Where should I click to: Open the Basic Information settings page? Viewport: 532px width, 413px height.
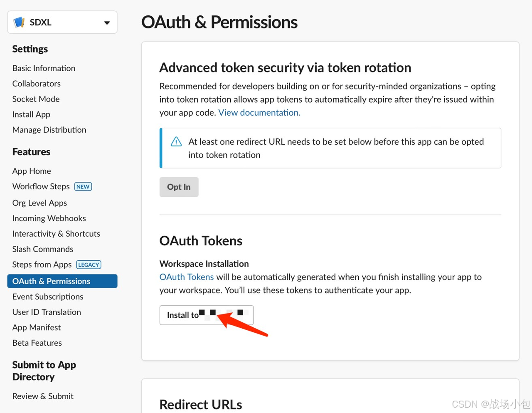[x=44, y=68]
